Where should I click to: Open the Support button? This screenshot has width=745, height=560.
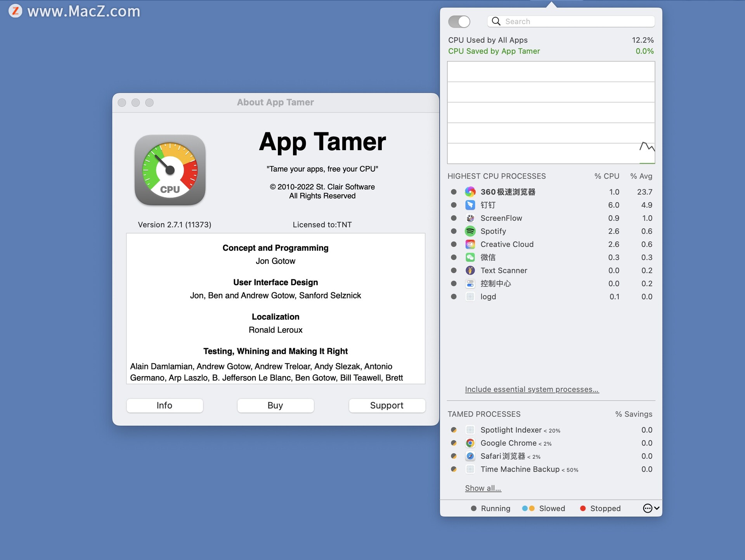coord(386,406)
